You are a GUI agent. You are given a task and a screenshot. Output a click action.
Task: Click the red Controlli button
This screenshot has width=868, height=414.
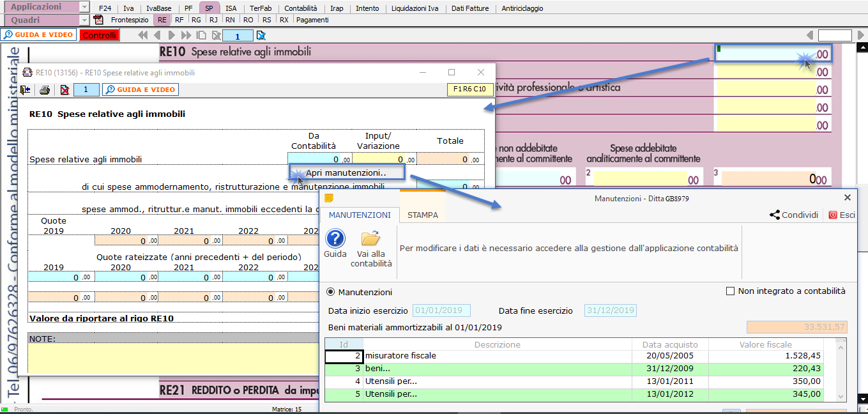coord(100,35)
